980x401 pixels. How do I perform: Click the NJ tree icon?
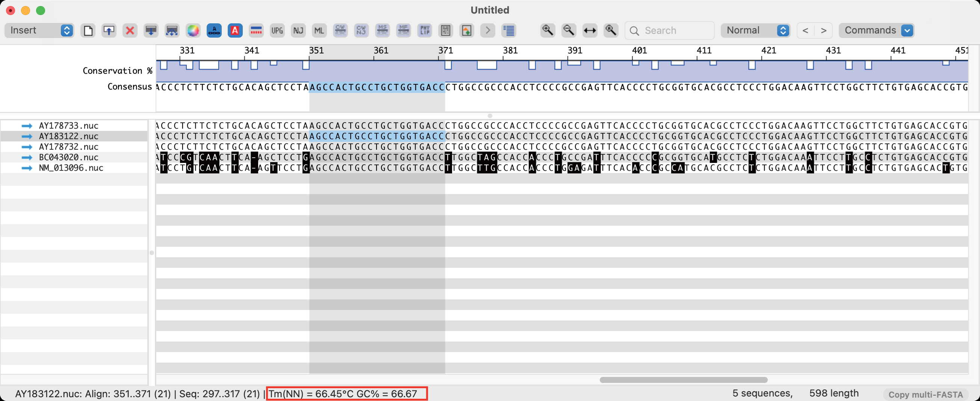tap(298, 30)
